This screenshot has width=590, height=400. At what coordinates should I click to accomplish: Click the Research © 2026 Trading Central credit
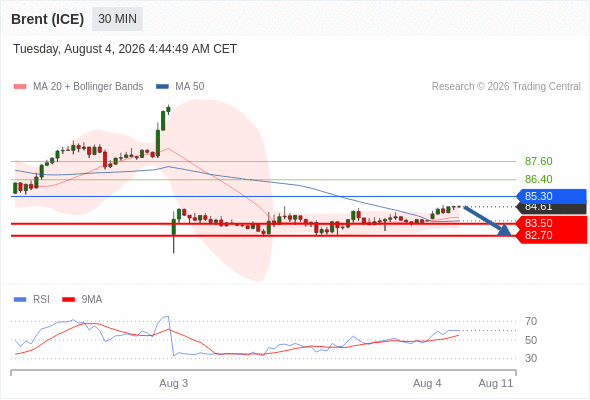(506, 87)
